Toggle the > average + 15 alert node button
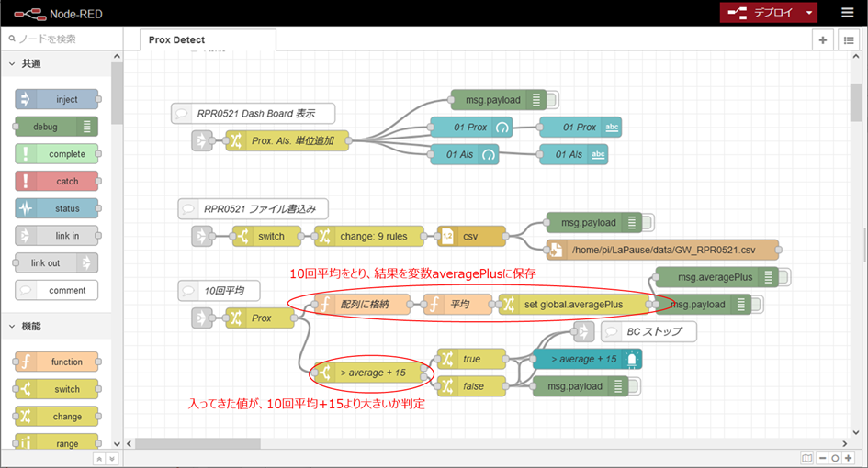Viewport: 868px width, 468px height. (648, 359)
